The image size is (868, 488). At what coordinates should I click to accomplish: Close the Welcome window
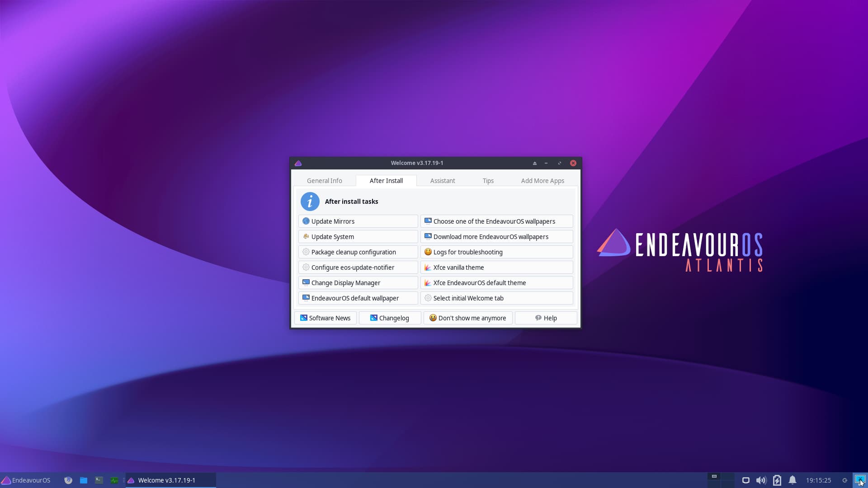[x=573, y=163]
